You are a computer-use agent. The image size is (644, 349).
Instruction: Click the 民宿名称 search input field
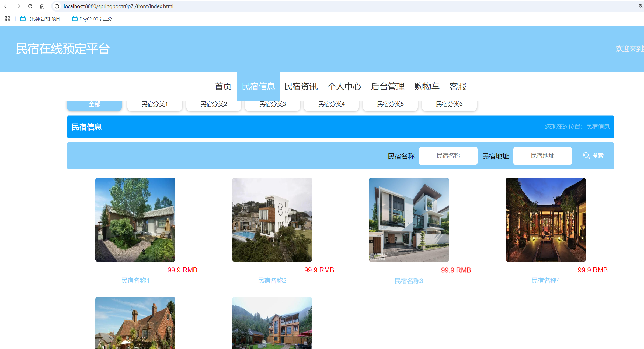(448, 156)
